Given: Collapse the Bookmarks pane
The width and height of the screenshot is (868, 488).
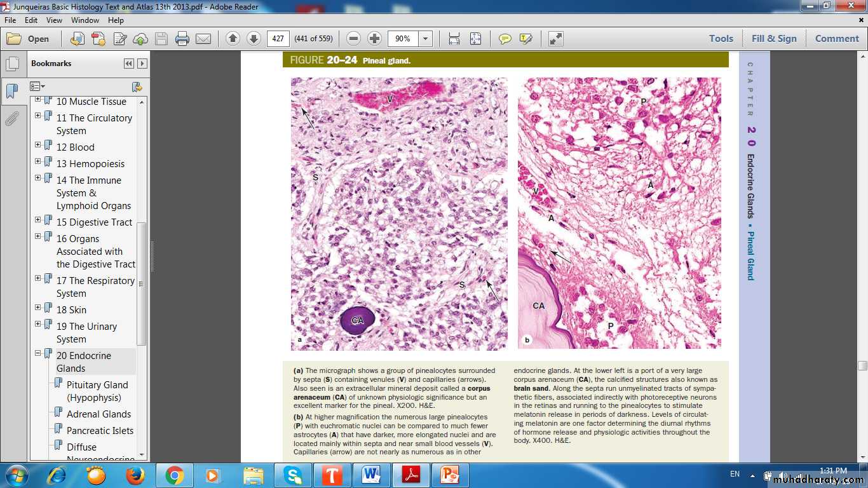Looking at the screenshot, I should pos(129,64).
